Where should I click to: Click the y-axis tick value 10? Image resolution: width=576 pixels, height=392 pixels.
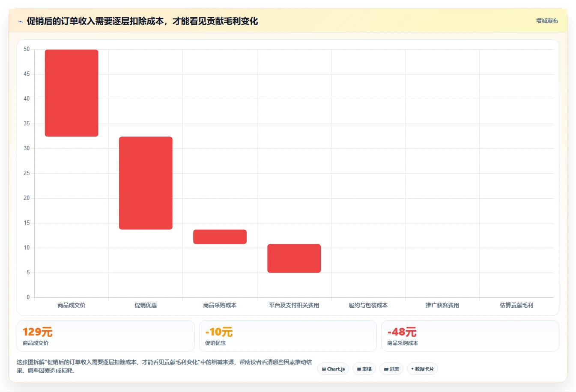[x=27, y=248]
